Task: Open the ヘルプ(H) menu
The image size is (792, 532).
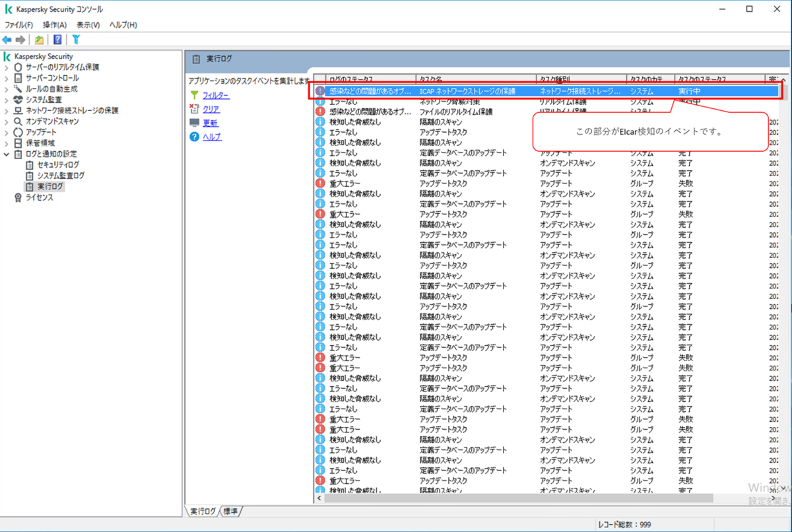Action: tap(123, 24)
